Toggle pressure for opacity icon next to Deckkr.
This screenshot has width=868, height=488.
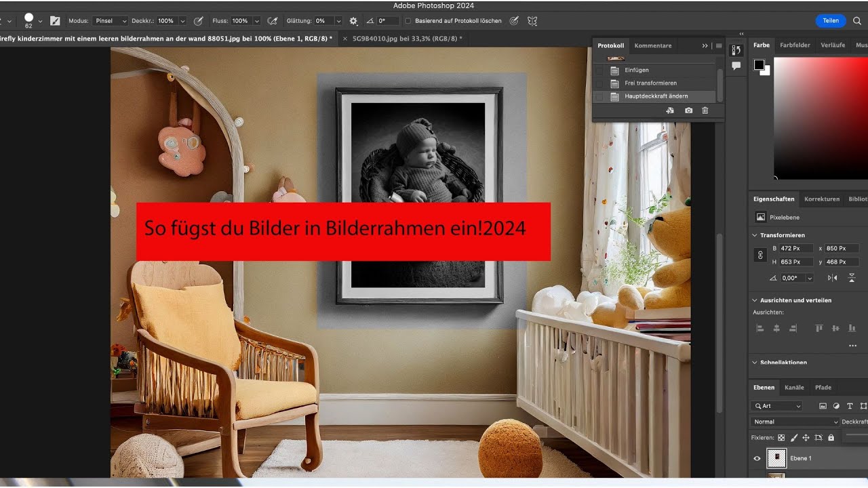coord(199,21)
